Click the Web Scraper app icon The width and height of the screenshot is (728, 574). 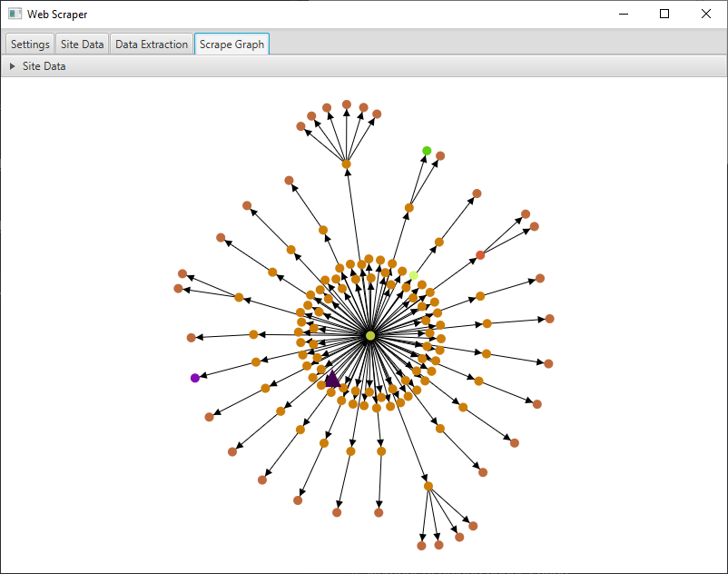[15, 14]
